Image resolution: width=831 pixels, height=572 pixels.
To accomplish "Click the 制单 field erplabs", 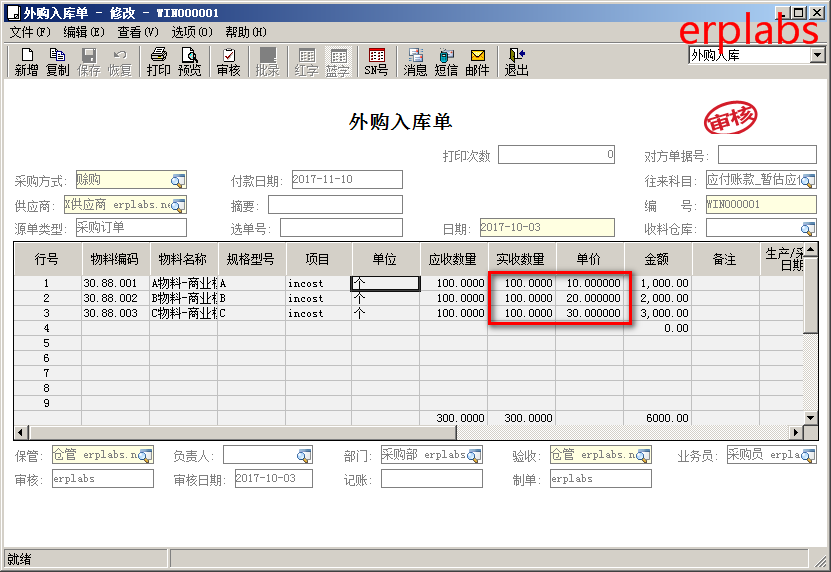I will click(x=600, y=479).
